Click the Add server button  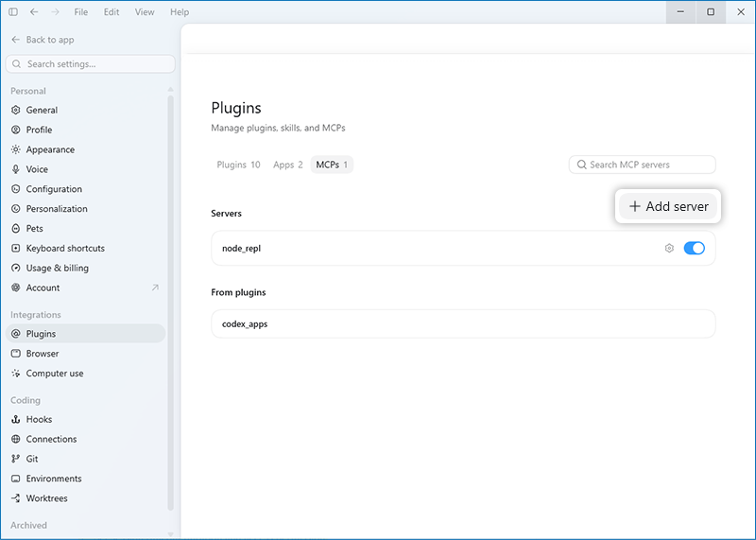click(x=668, y=206)
